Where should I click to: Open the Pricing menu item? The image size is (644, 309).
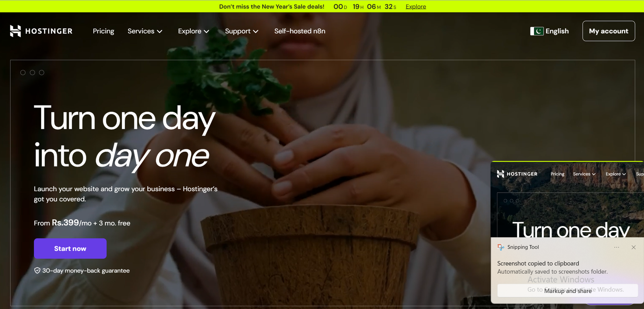103,31
